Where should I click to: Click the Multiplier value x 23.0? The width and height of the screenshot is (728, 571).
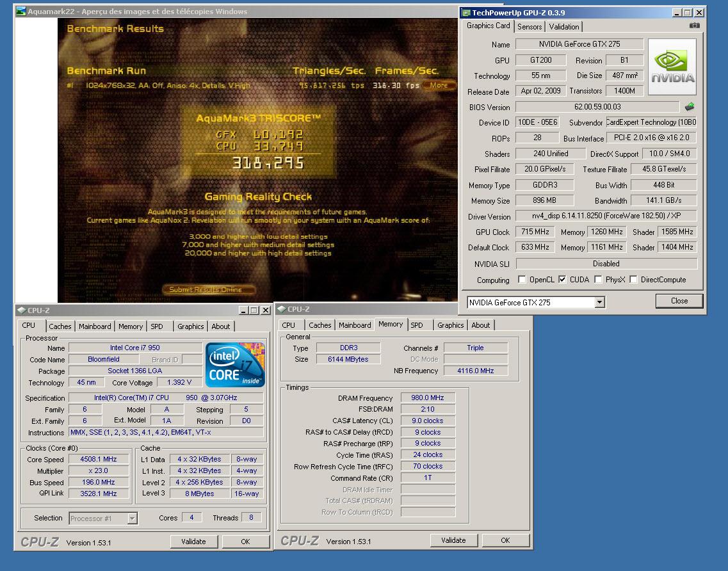tap(99, 470)
